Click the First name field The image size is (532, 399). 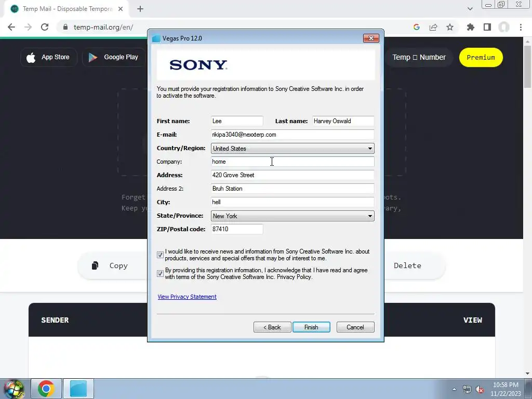(237, 121)
